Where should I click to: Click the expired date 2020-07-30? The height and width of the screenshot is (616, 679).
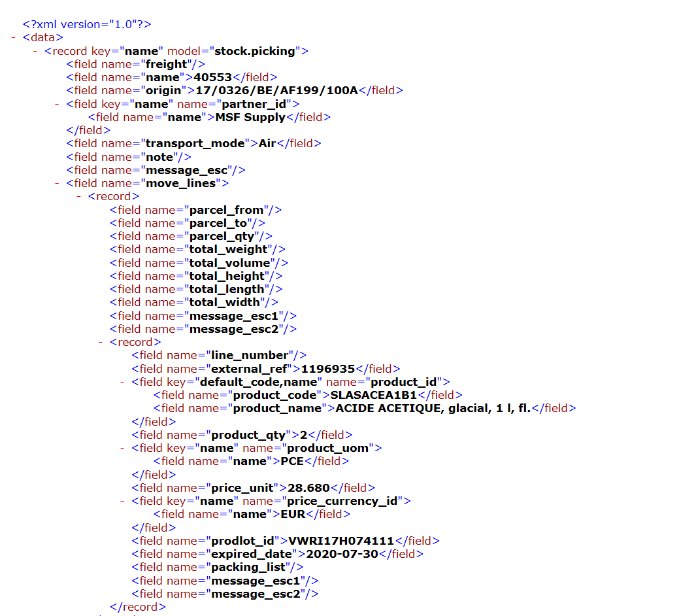tap(342, 554)
